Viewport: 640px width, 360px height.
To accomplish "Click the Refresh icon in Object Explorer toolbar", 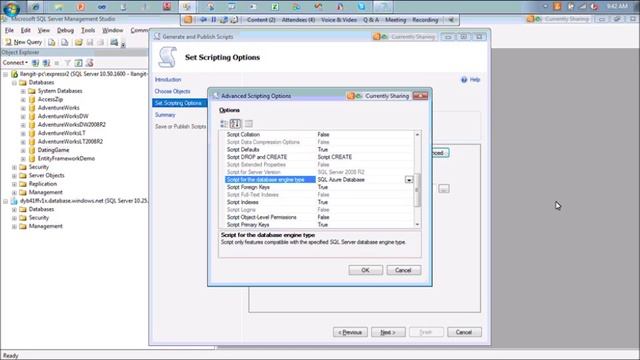I will 78,63.
